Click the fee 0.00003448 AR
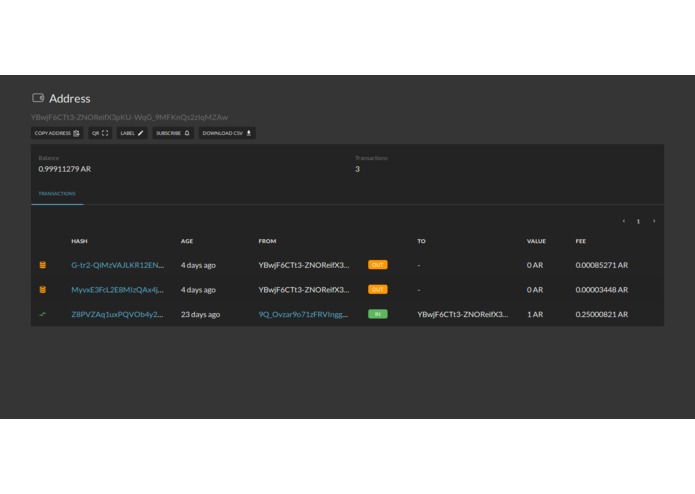Screen dimensions: 695x494 click(x=601, y=290)
